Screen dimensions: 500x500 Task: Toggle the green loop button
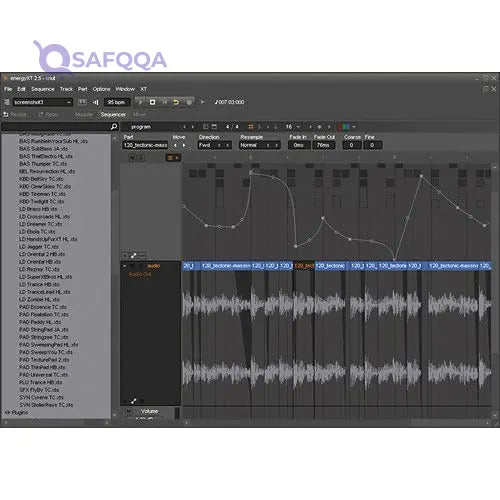click(176, 102)
